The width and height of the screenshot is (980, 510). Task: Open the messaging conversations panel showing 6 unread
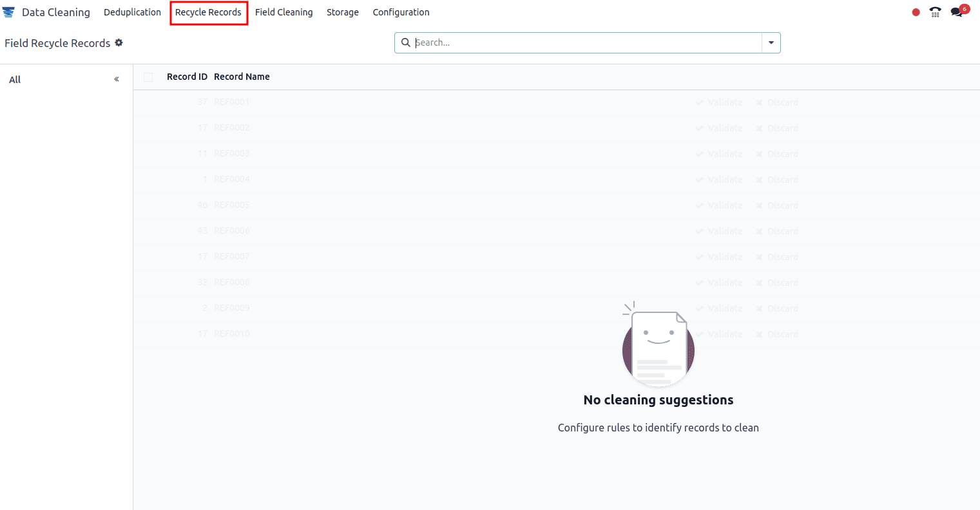pos(957,12)
